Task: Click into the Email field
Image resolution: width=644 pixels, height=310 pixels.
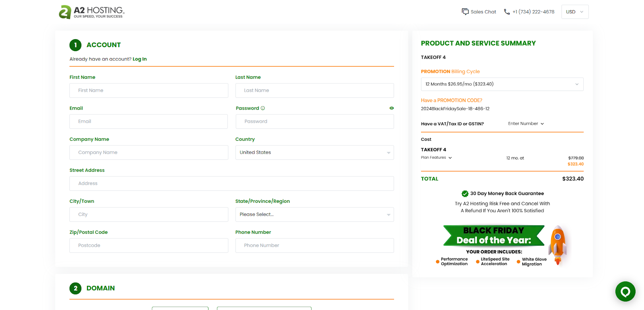Action: 149,122
